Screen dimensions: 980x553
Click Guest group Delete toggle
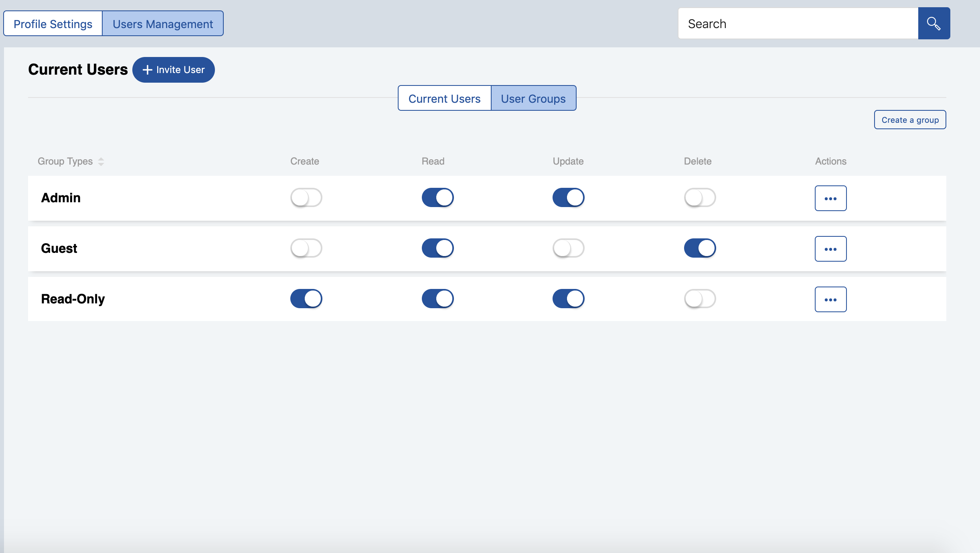coord(699,248)
